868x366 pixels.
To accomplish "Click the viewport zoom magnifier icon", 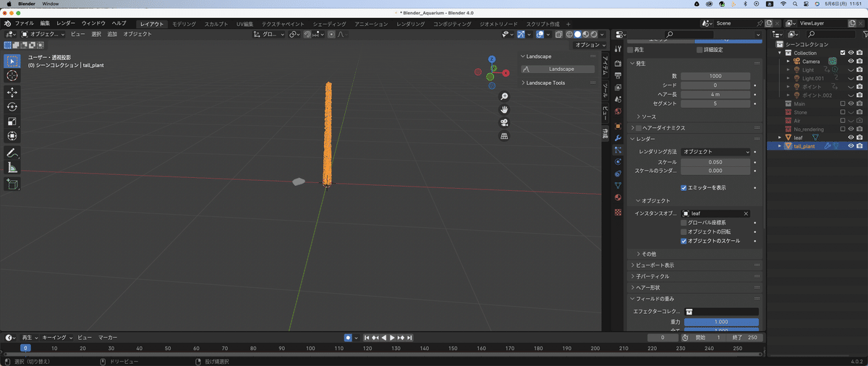I will [504, 96].
